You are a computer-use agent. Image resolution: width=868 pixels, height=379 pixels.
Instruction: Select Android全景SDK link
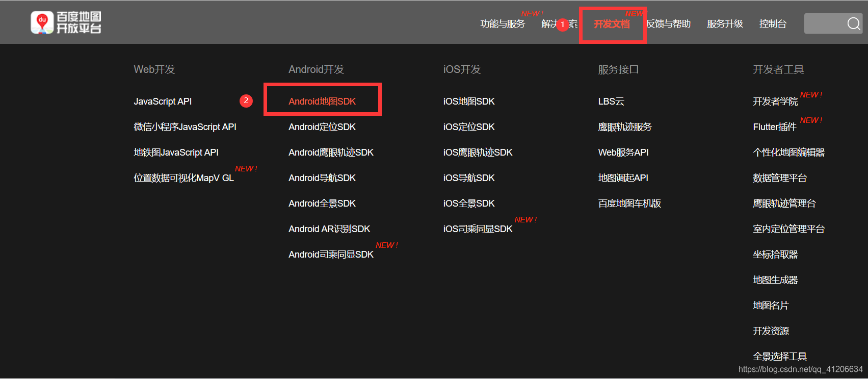click(322, 204)
